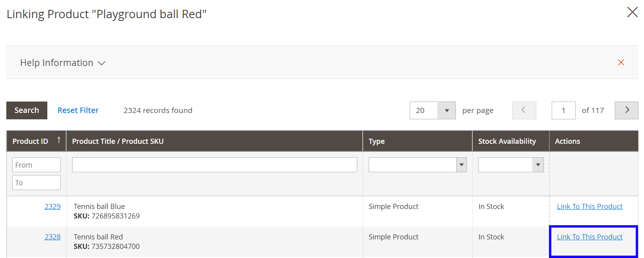Click the current page number field

tap(563, 111)
